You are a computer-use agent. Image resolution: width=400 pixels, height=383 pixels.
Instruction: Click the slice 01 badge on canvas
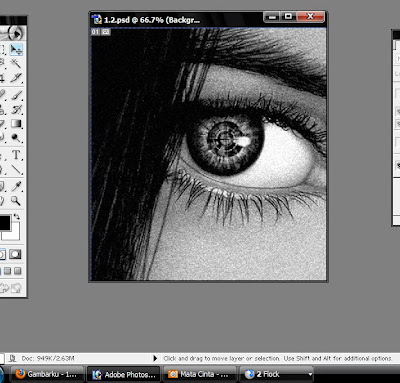click(x=95, y=32)
